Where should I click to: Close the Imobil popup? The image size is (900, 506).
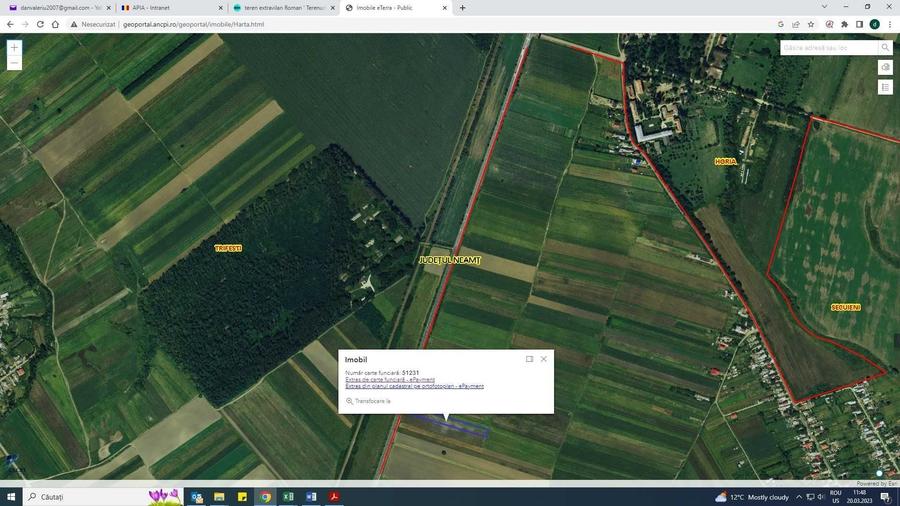click(544, 359)
